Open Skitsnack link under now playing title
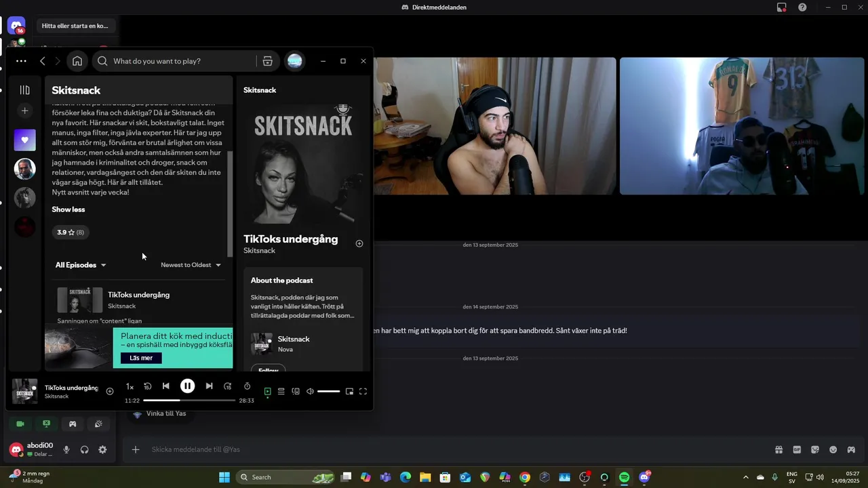Image resolution: width=868 pixels, height=488 pixels. [x=56, y=396]
